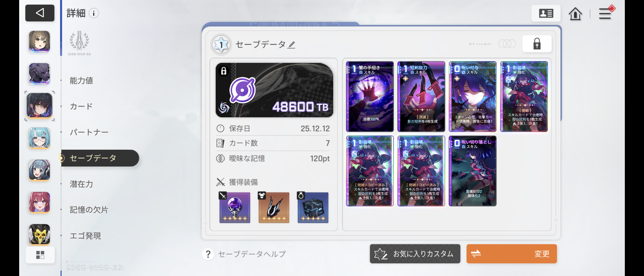Select the golden masked character portrait
This screenshot has height=276, width=644.
(x=39, y=234)
